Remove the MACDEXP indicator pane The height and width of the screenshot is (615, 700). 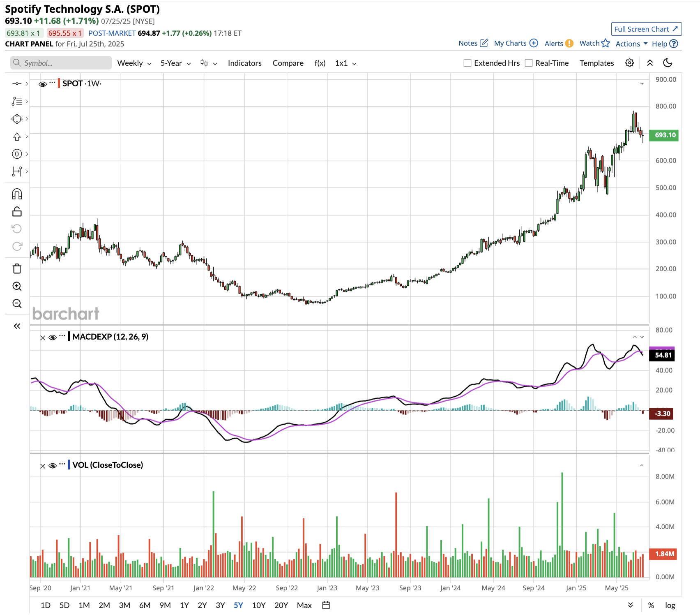[43, 338]
